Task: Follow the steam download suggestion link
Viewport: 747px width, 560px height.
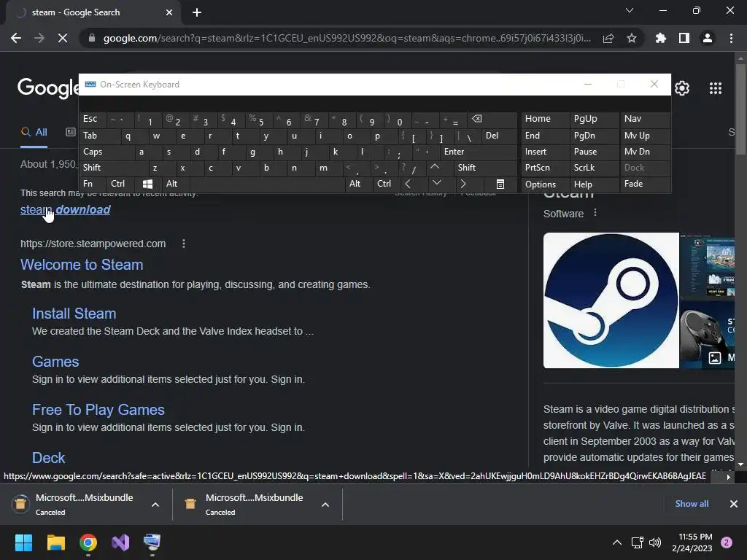Action: coord(65,209)
